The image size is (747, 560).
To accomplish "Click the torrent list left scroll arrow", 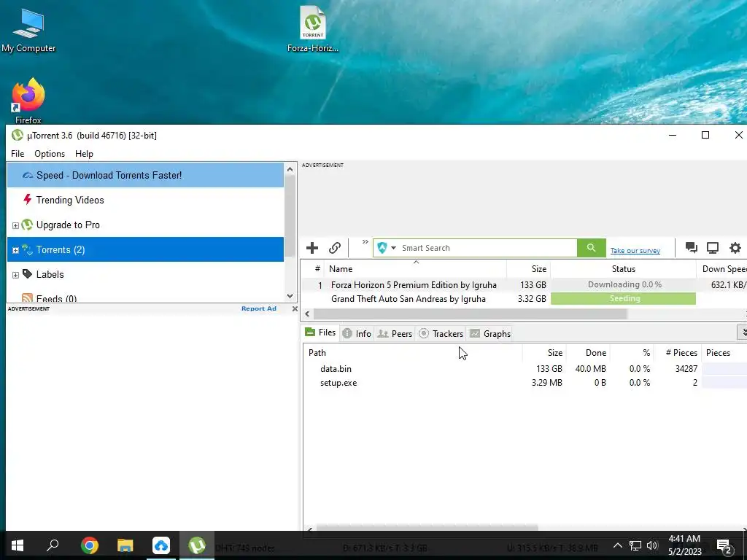I will (x=307, y=314).
